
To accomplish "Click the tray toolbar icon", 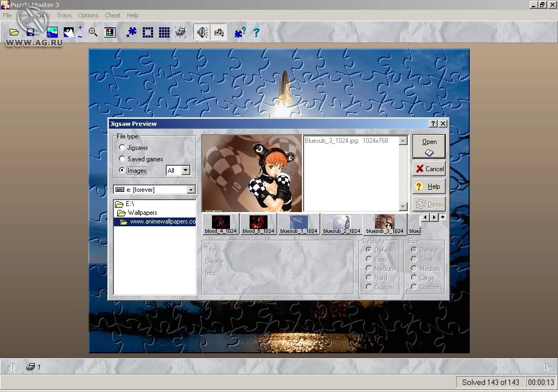I will tap(180, 32).
